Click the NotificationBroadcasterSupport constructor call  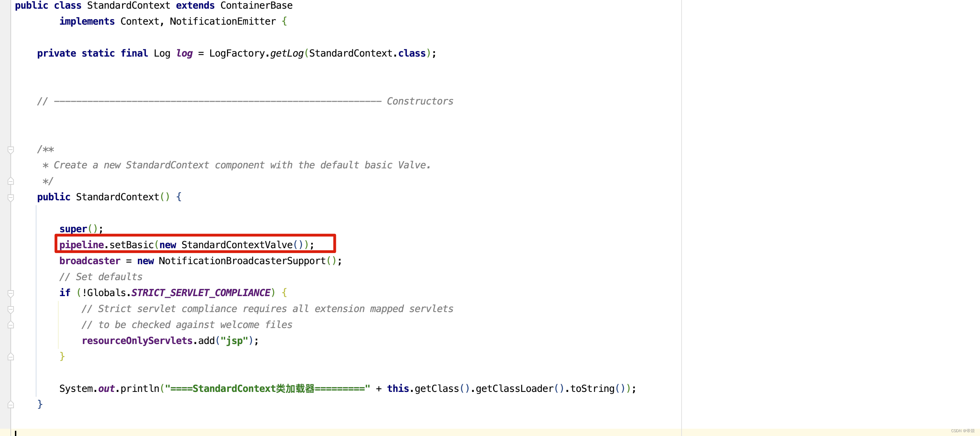pyautogui.click(x=242, y=261)
